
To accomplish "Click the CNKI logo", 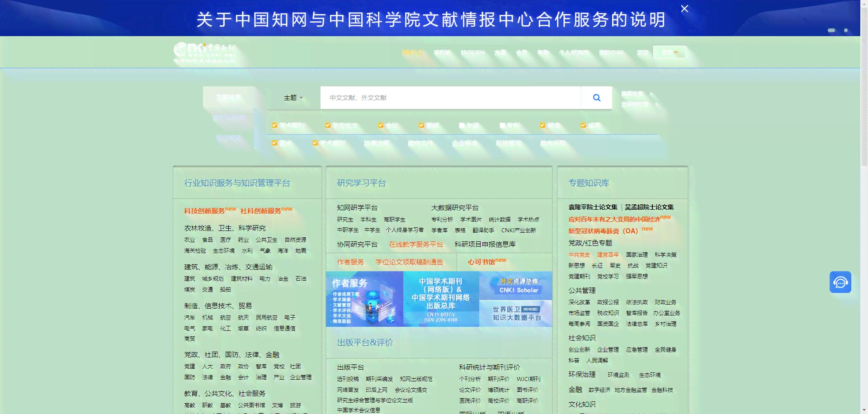I will [204, 52].
